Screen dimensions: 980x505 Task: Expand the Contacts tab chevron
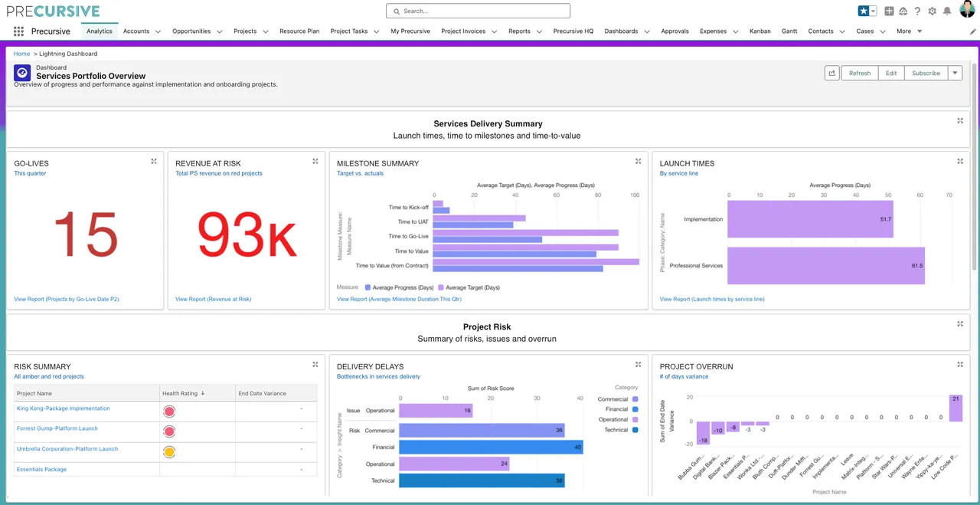click(842, 31)
